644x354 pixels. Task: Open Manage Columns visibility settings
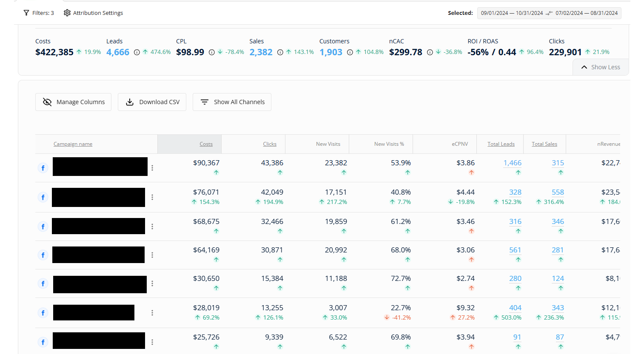point(73,102)
